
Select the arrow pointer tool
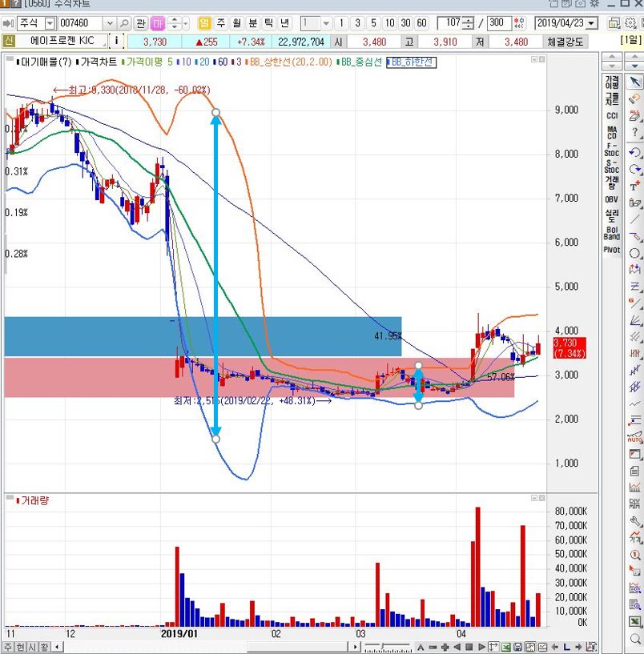point(635,82)
